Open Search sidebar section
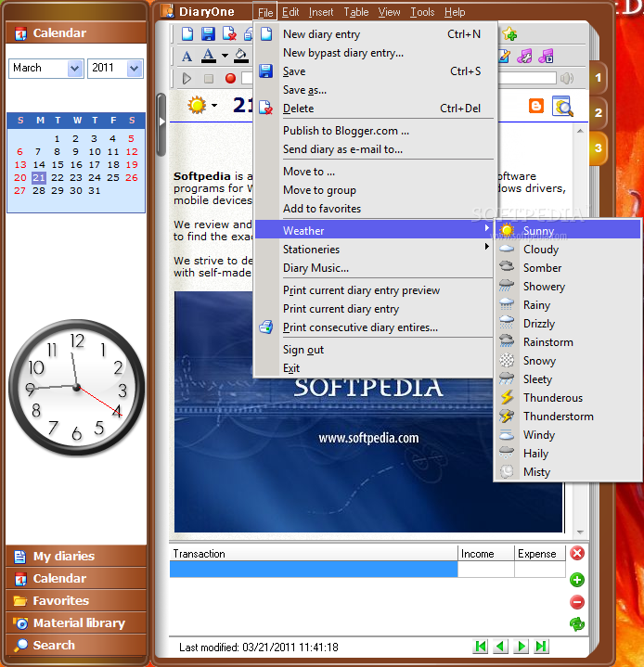Viewport: 644px width, 667px height. 76,645
